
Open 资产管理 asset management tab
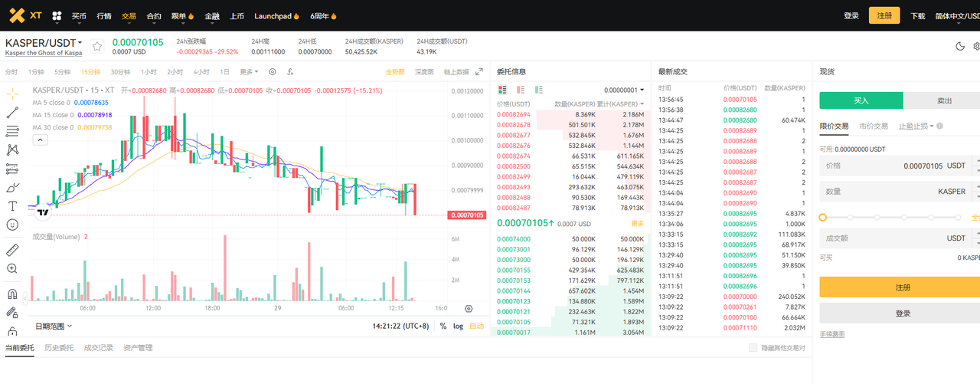(138, 348)
